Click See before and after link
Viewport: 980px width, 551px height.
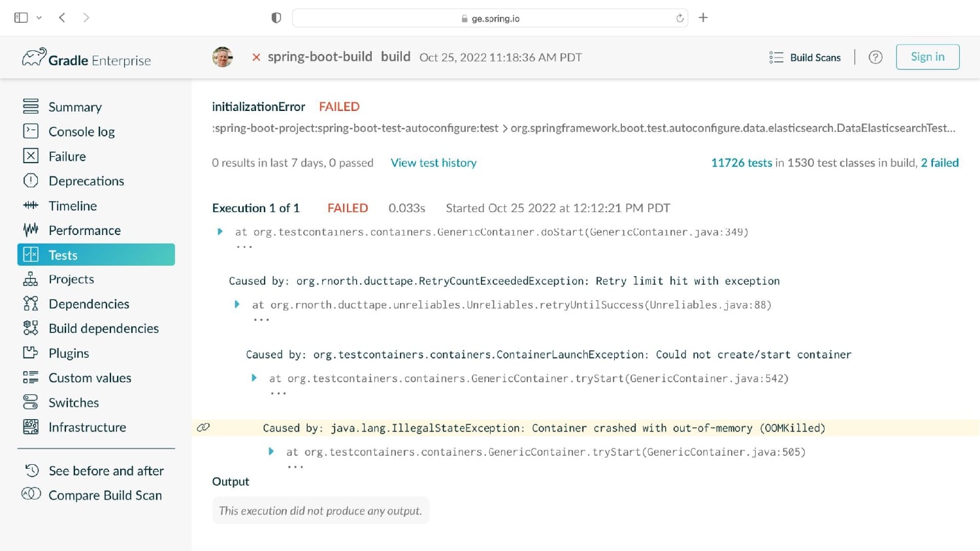(106, 471)
